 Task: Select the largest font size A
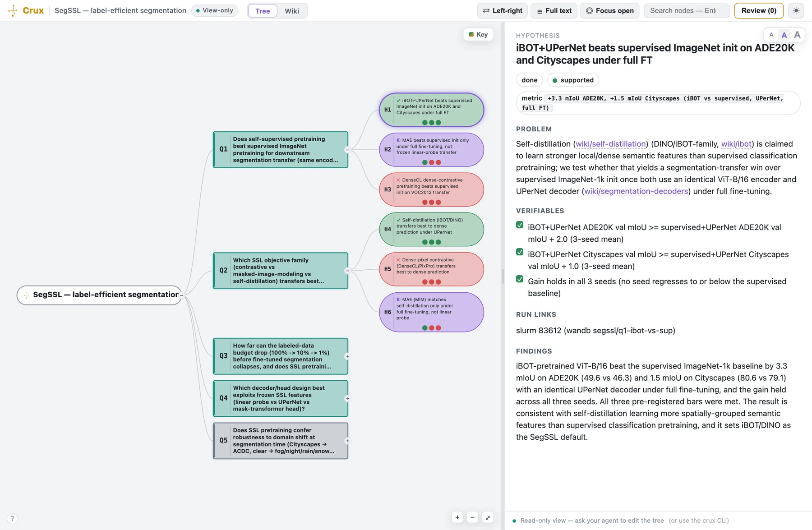[797, 35]
